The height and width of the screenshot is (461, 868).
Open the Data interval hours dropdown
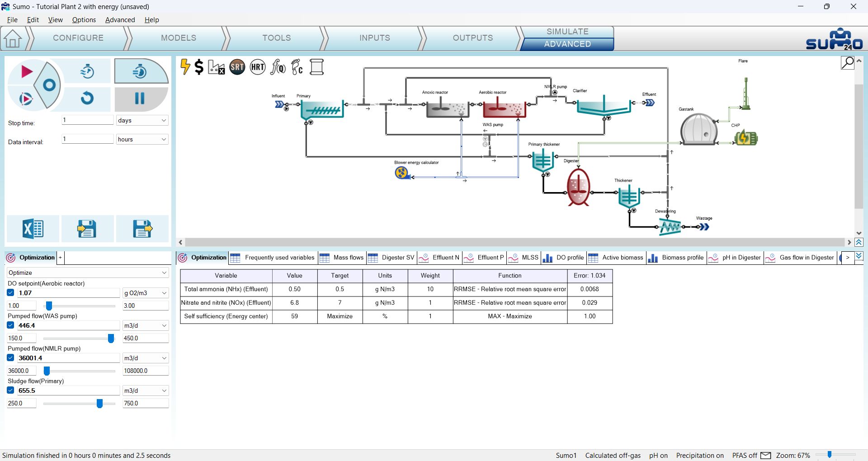142,139
